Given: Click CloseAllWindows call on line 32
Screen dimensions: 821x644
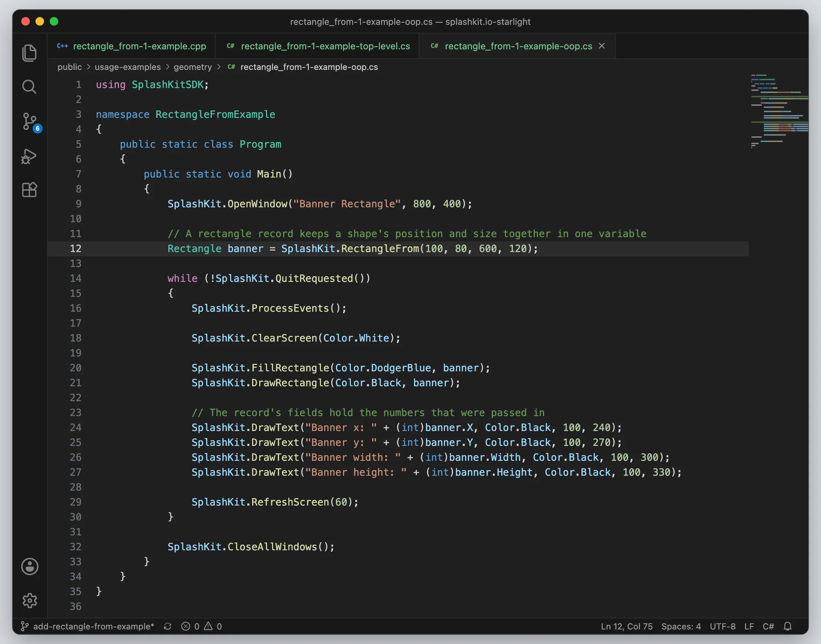Looking at the screenshot, I should 272,547.
